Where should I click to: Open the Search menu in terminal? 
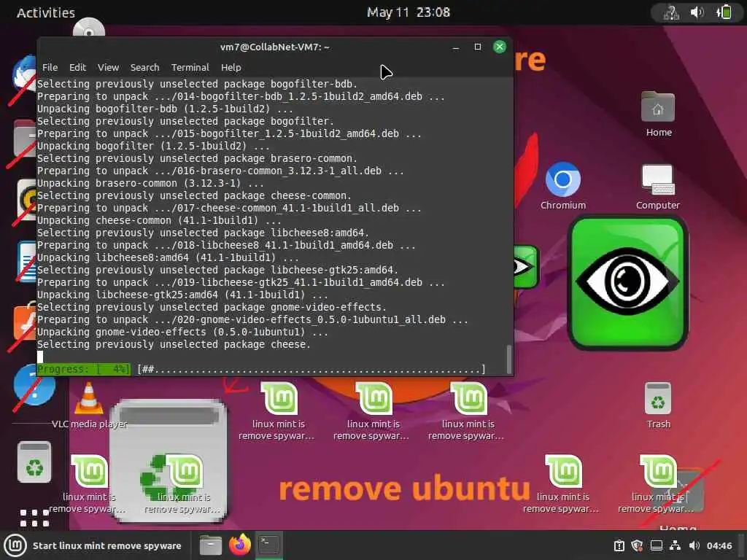pos(145,68)
